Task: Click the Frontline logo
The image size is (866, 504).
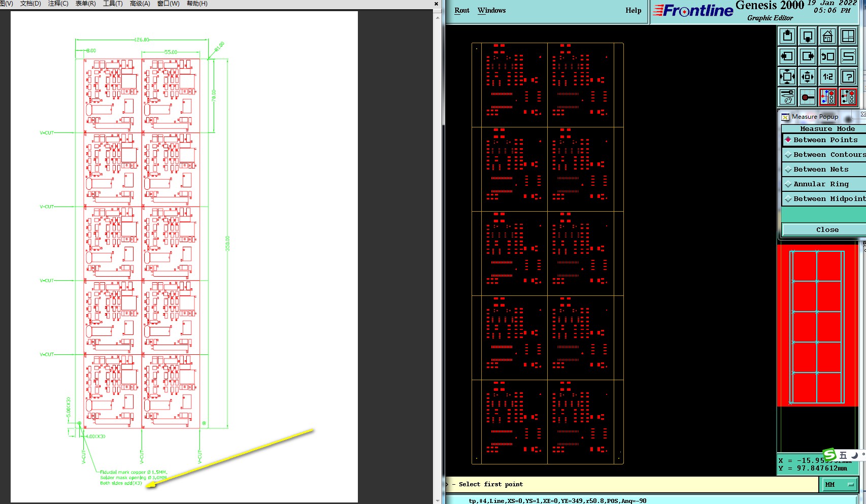Action: click(693, 11)
